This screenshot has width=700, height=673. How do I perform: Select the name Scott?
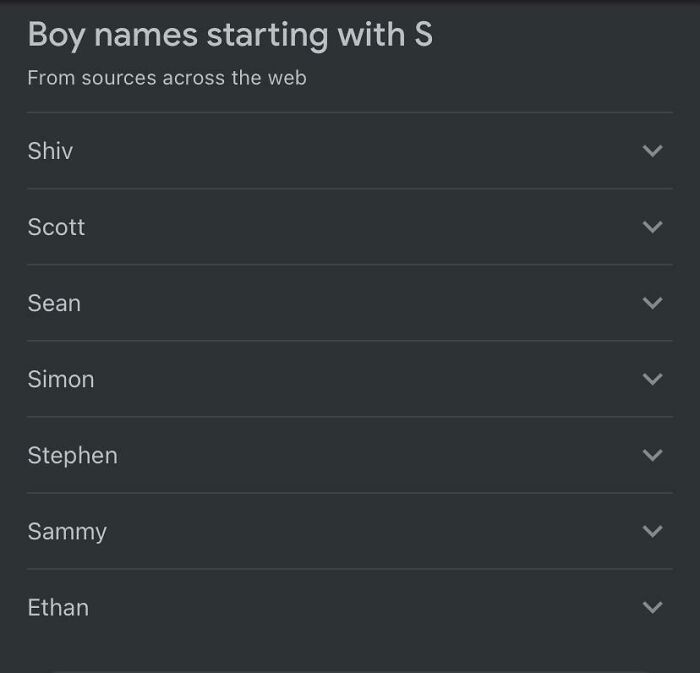coord(56,227)
